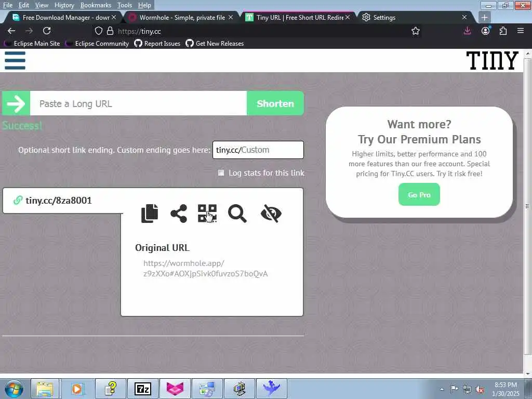Click the page vertical scrollbar
532x399 pixels.
527,206
